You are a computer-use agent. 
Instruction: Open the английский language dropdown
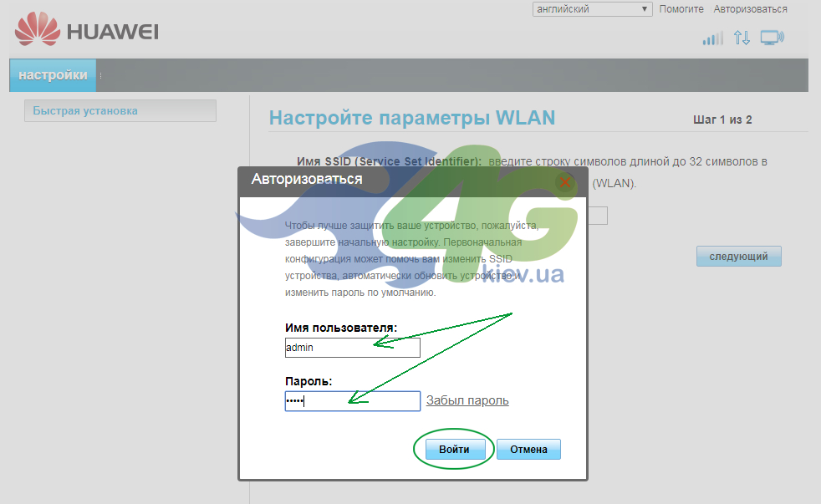click(x=592, y=9)
